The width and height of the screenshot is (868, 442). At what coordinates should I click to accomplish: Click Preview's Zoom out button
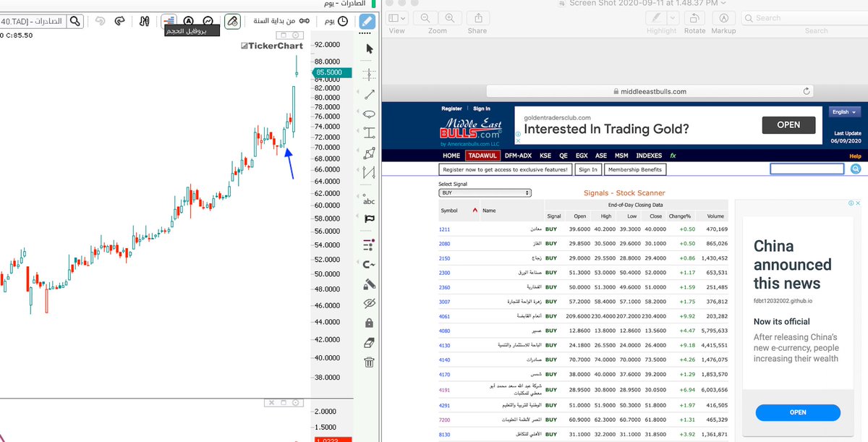[x=425, y=17]
